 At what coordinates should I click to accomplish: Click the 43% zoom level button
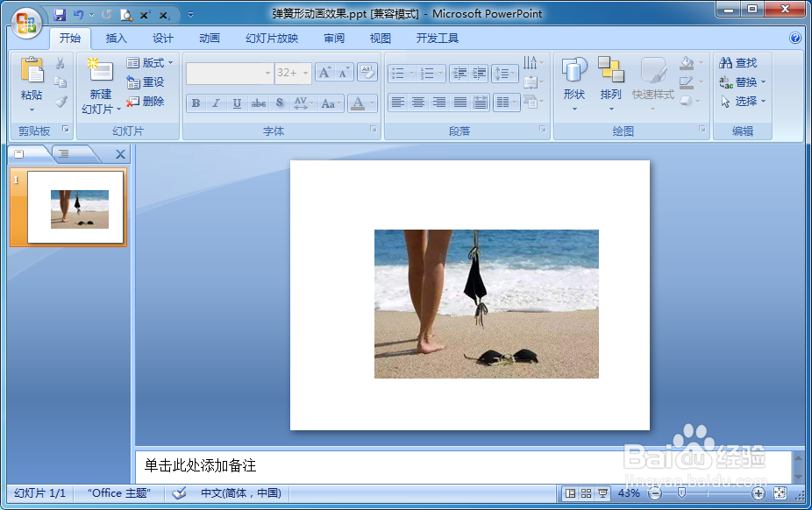(x=629, y=493)
